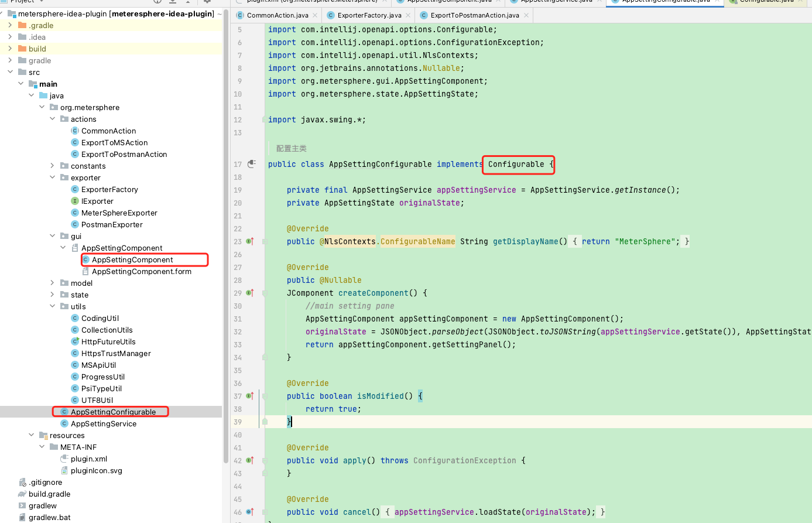
Task: Expand the model package
Action: [52, 283]
